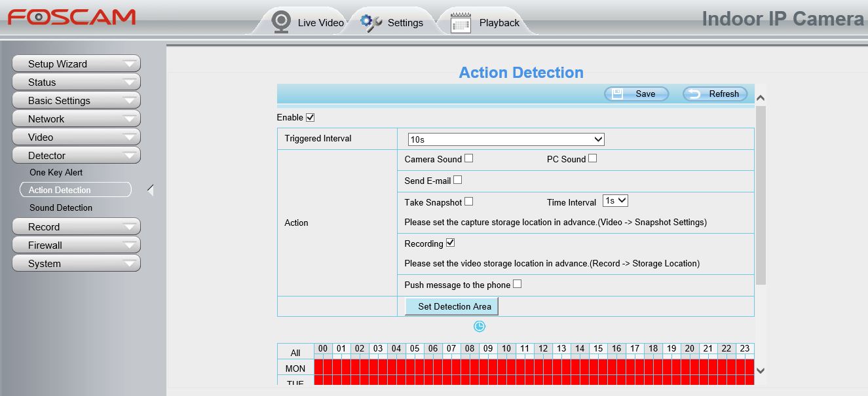Expand the Network menu

[x=76, y=118]
